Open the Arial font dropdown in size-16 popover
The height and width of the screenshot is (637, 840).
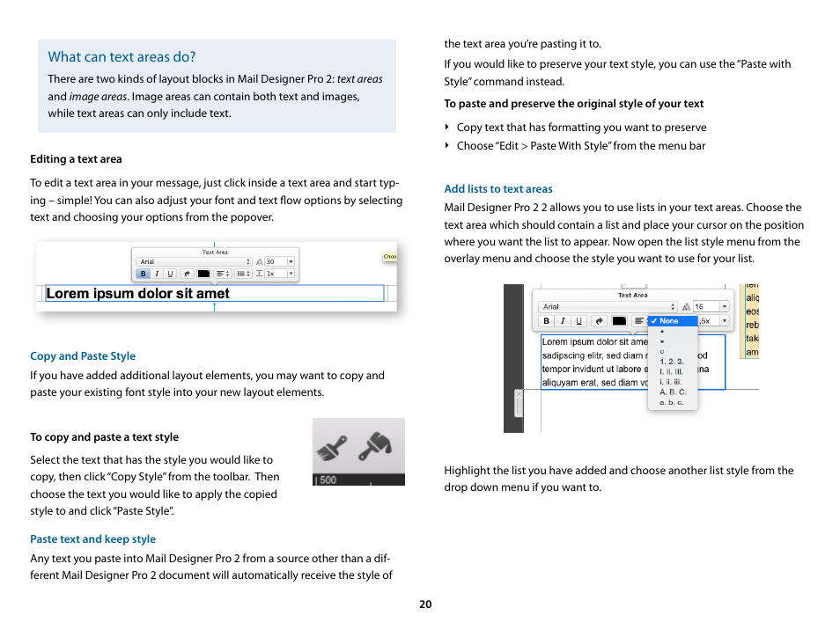click(608, 307)
